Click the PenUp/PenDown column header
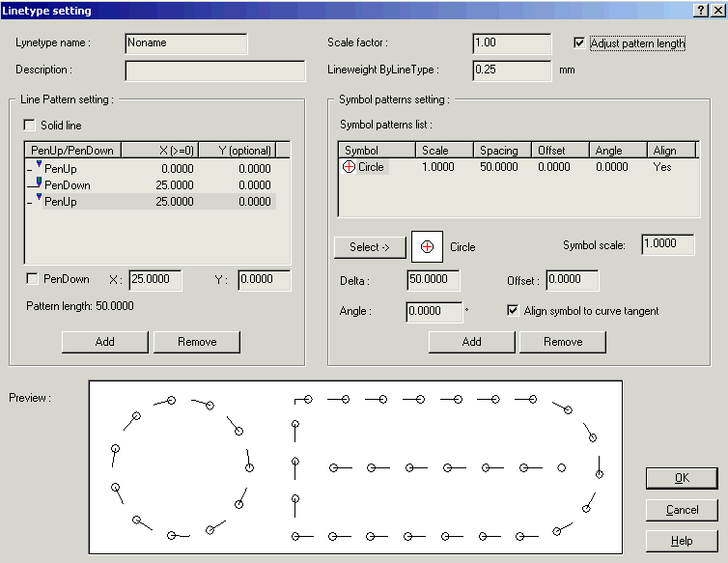The image size is (728, 563). click(x=72, y=151)
